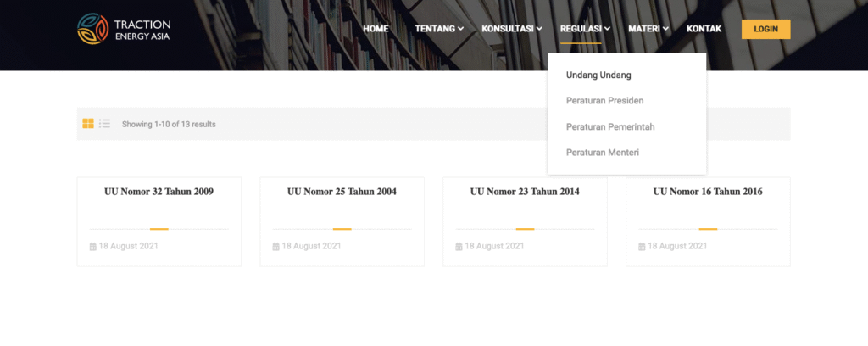Choose Peraturan Presiden menu entry
The height and width of the screenshot is (346, 868).
(604, 101)
